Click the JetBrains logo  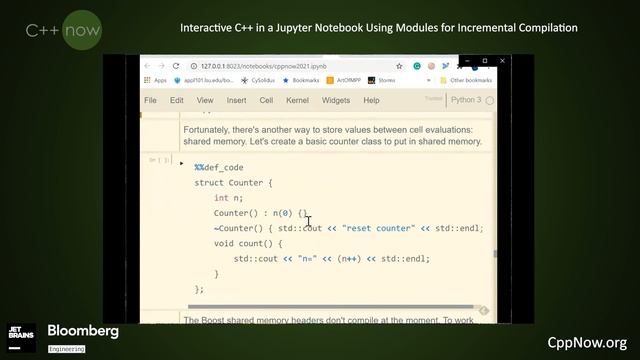point(21,338)
